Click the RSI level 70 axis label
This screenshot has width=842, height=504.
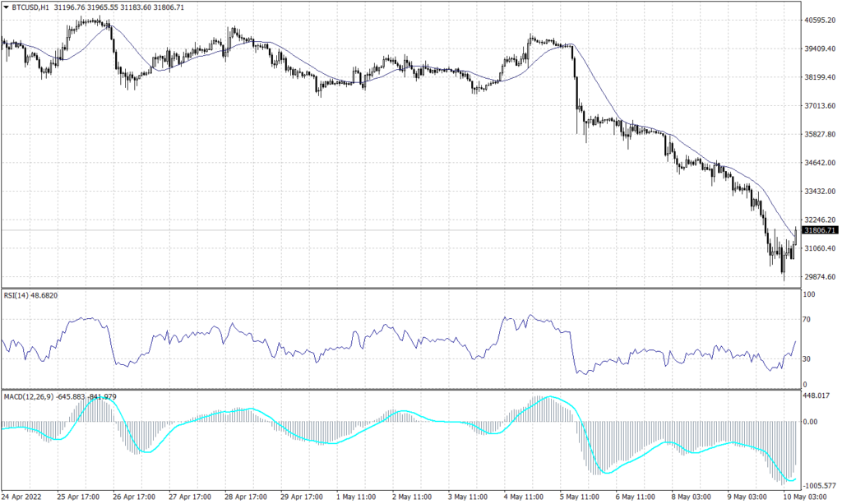pos(808,319)
